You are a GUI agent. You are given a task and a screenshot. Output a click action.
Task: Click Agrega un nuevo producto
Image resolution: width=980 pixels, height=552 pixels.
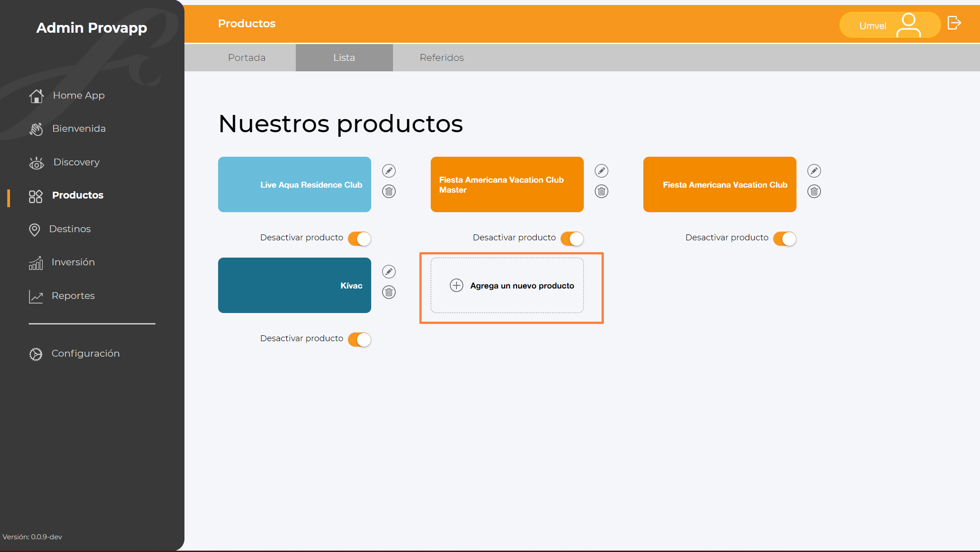(x=522, y=286)
